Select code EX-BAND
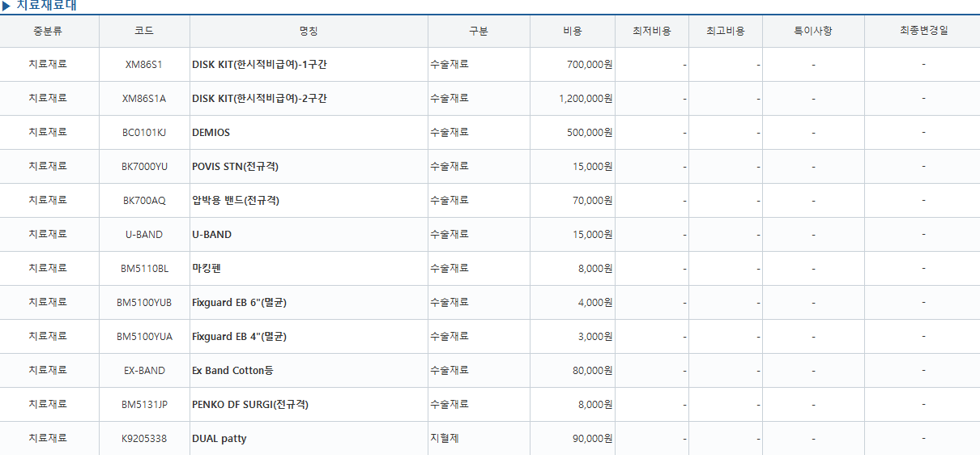The width and height of the screenshot is (980, 455). click(144, 371)
